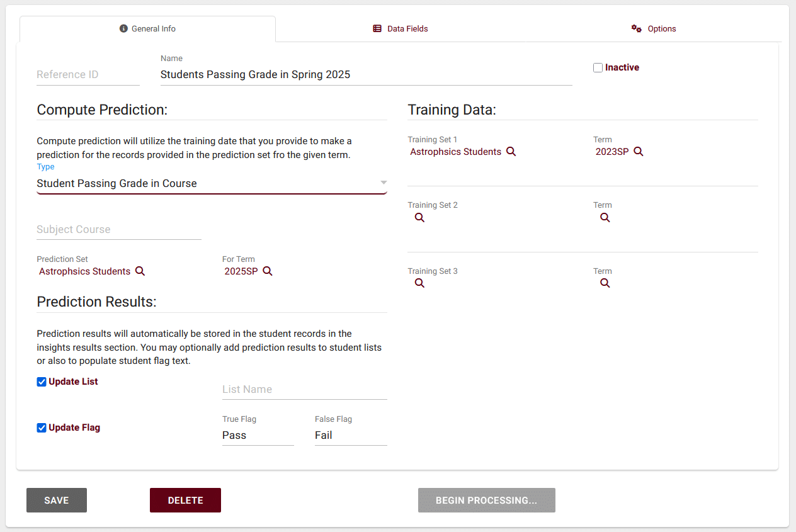796x532 pixels.
Task: Uncheck the Update List checkbox
Action: pos(42,382)
